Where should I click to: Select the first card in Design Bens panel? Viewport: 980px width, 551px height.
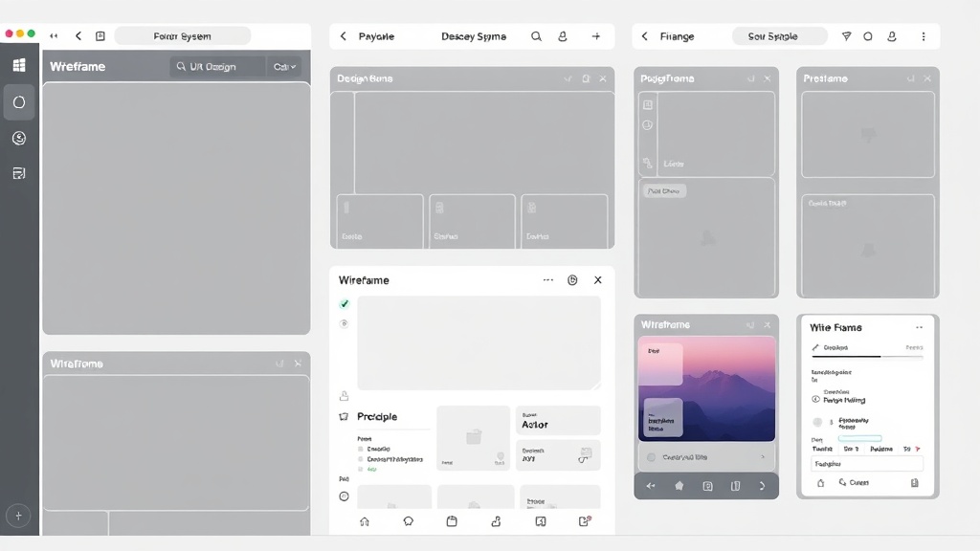380,221
